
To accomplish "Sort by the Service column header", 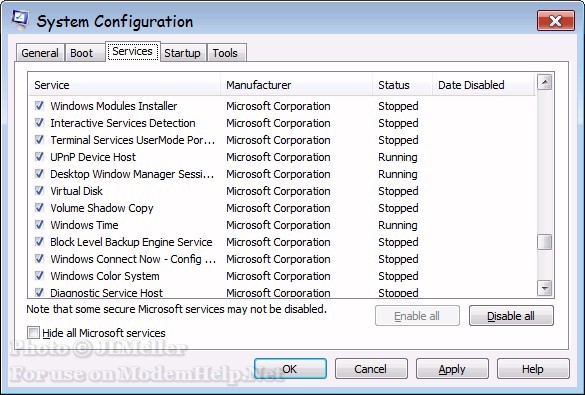I will point(125,85).
